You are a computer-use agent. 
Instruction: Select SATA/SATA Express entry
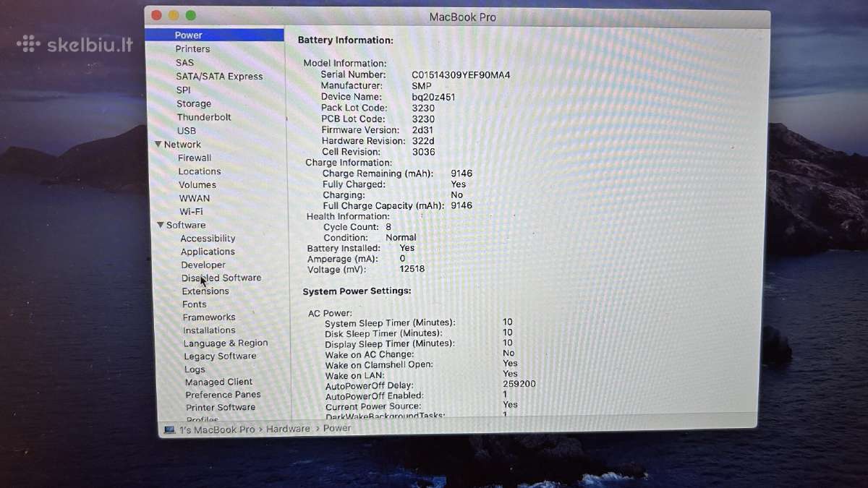[219, 76]
